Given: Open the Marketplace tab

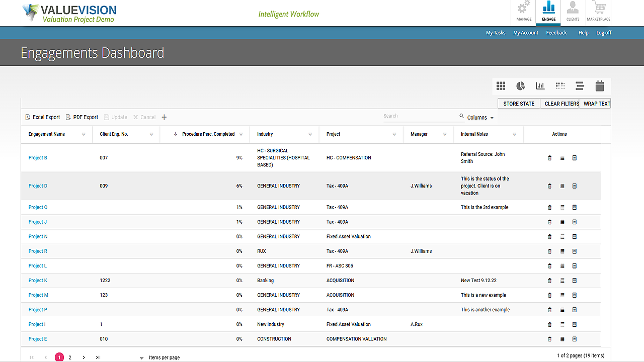Looking at the screenshot, I should pyautogui.click(x=599, y=12).
